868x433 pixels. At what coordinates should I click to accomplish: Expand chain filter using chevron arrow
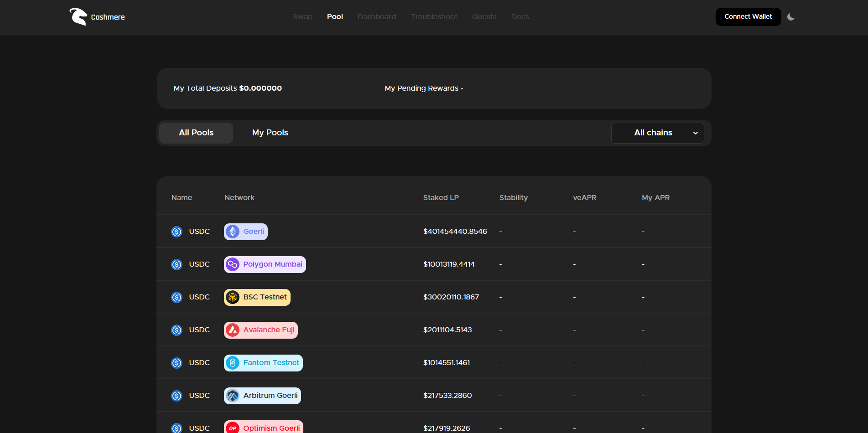click(696, 133)
